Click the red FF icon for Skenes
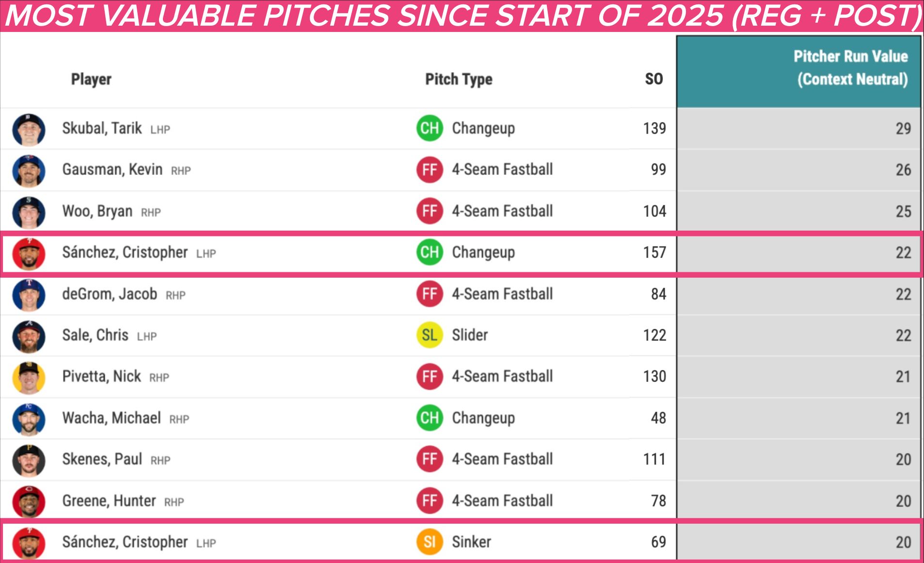This screenshot has height=563, width=924. click(x=430, y=459)
